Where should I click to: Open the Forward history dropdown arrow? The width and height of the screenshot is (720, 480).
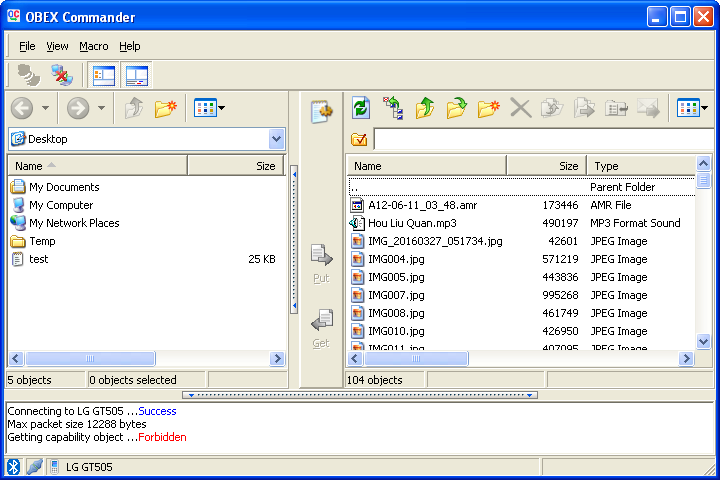[101, 108]
